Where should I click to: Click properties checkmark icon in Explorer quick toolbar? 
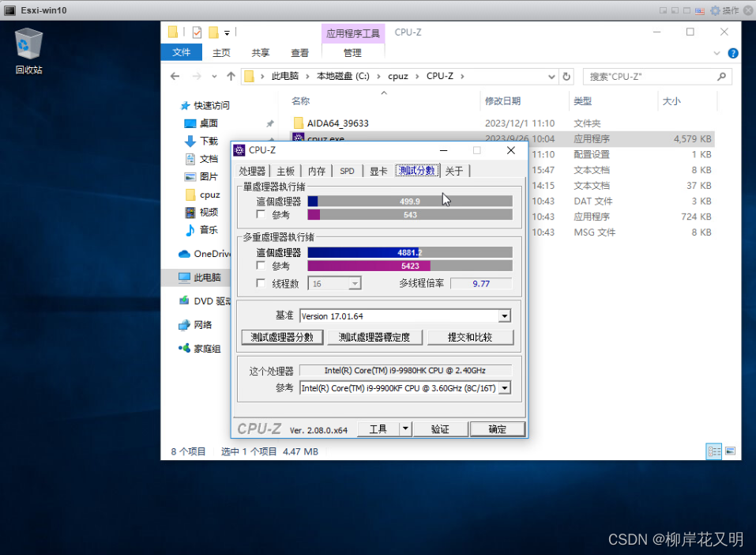(197, 32)
